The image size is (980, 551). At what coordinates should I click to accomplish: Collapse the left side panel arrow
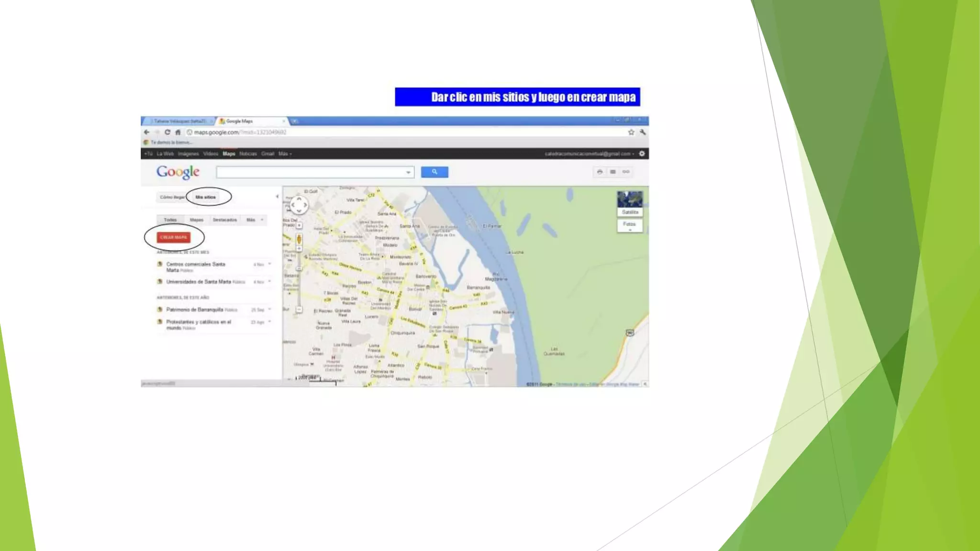277,197
